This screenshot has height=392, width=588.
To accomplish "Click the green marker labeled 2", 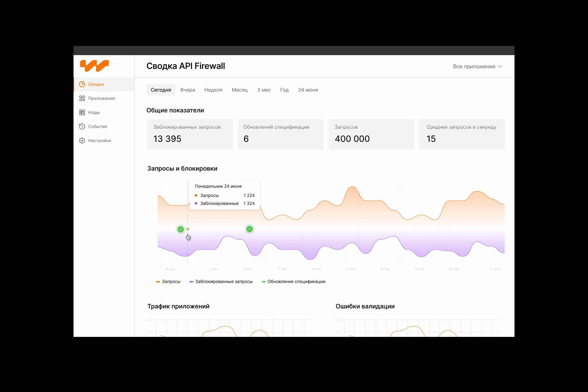I will pyautogui.click(x=250, y=229).
